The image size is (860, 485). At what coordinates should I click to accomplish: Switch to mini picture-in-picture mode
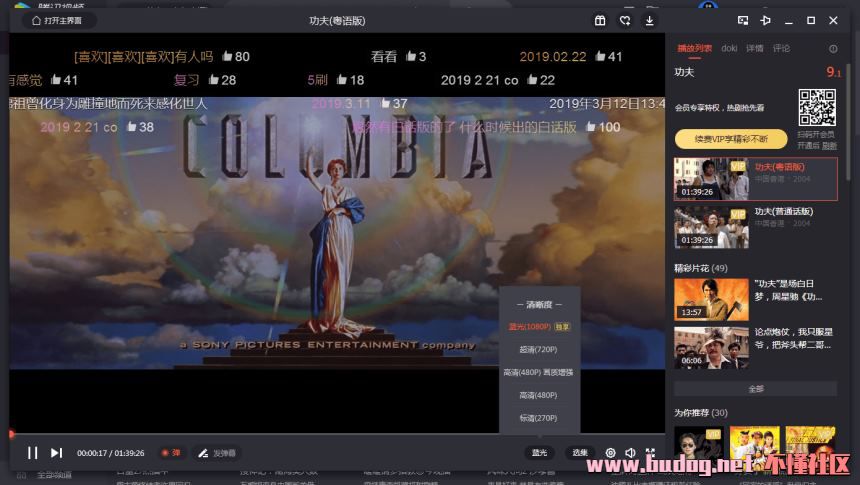743,20
